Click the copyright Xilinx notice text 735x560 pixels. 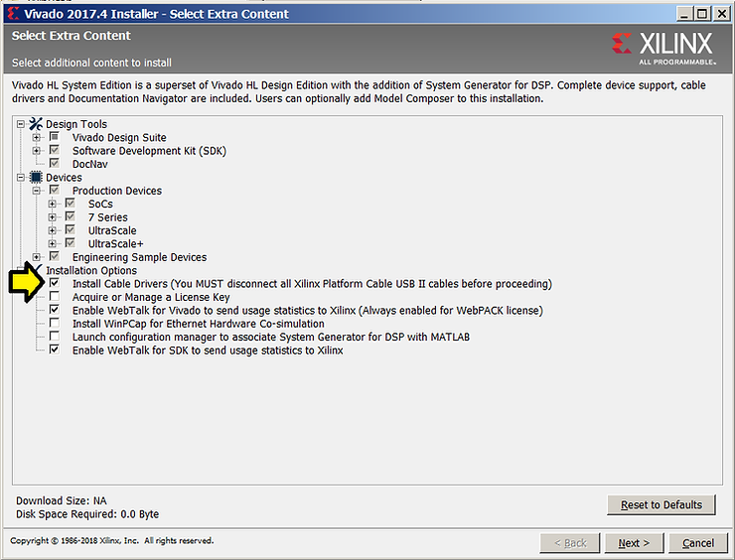pos(111,540)
